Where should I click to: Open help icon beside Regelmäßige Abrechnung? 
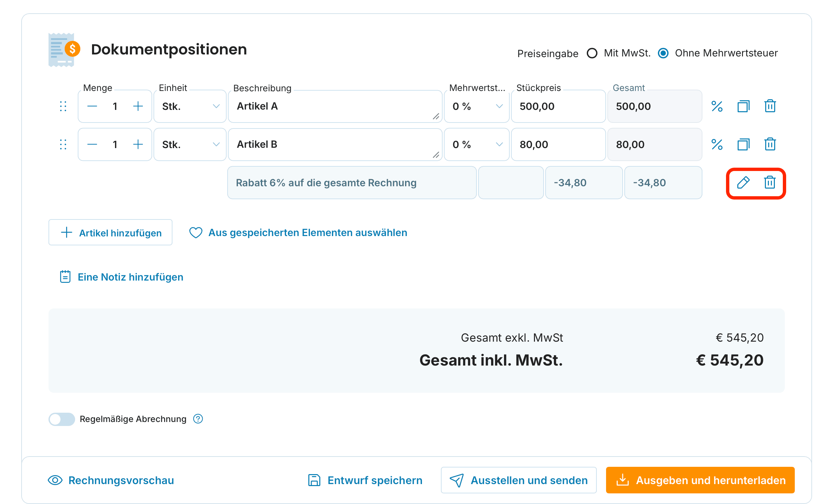pyautogui.click(x=198, y=419)
